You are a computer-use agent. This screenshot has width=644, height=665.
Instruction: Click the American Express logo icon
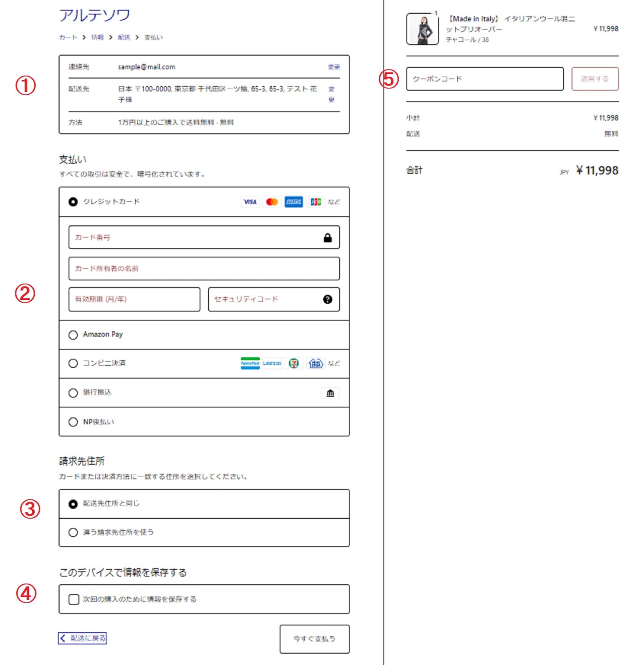[294, 202]
